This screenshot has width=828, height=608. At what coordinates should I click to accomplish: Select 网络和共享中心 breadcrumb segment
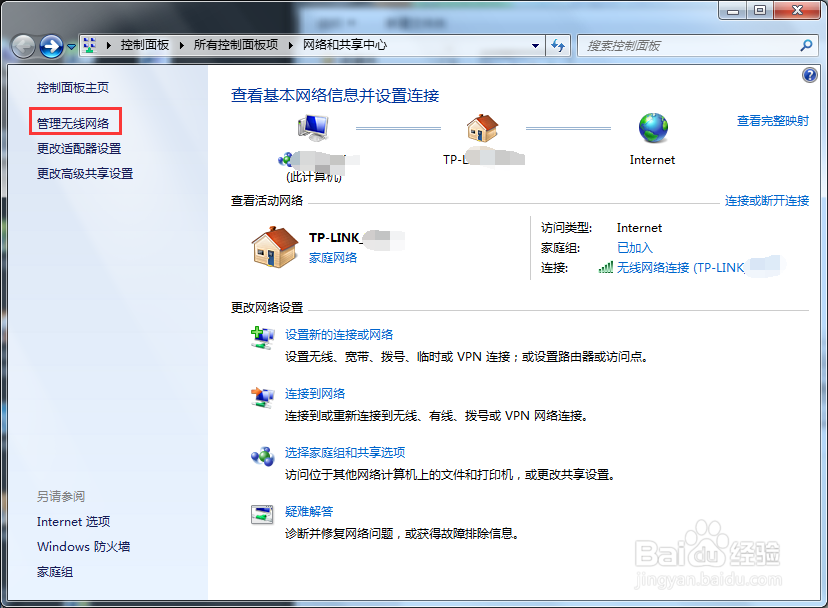point(345,45)
